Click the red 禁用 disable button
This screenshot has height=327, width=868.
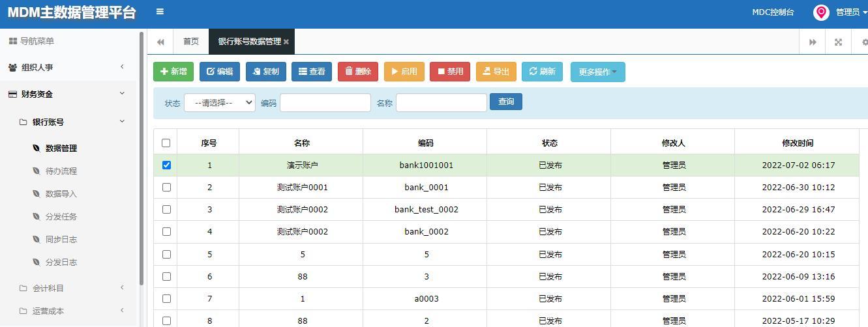450,72
